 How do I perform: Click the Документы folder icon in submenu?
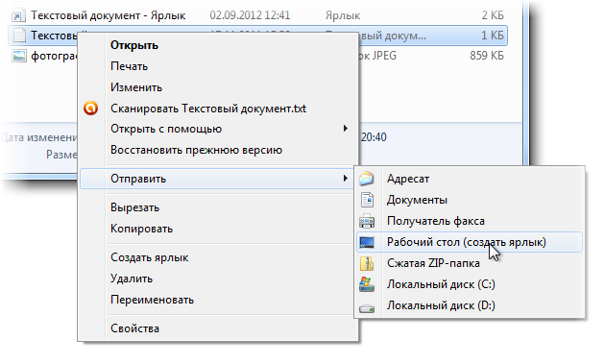(x=367, y=200)
